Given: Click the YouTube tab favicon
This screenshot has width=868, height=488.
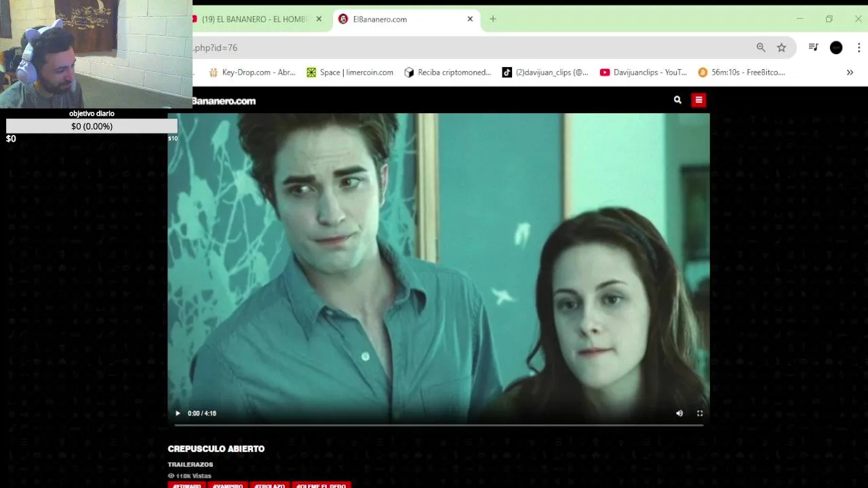Looking at the screenshot, I should 194,19.
